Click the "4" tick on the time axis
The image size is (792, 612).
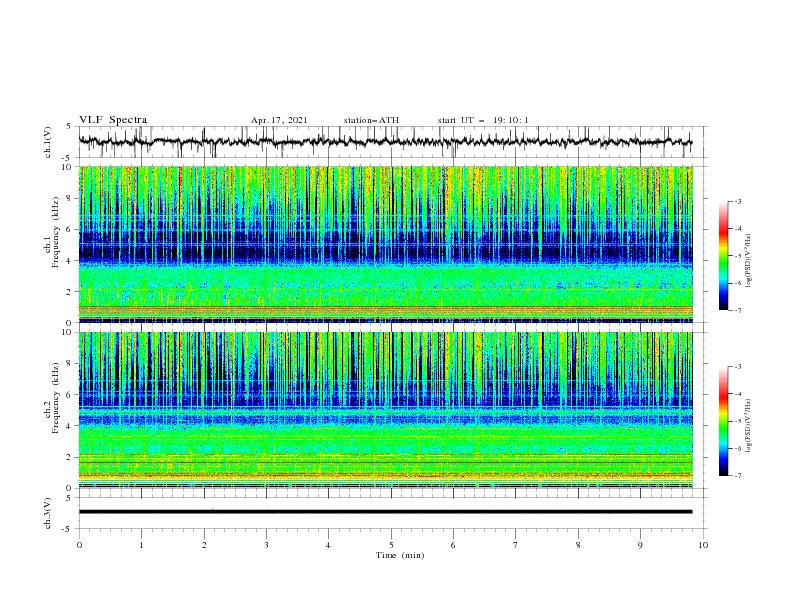[328, 545]
